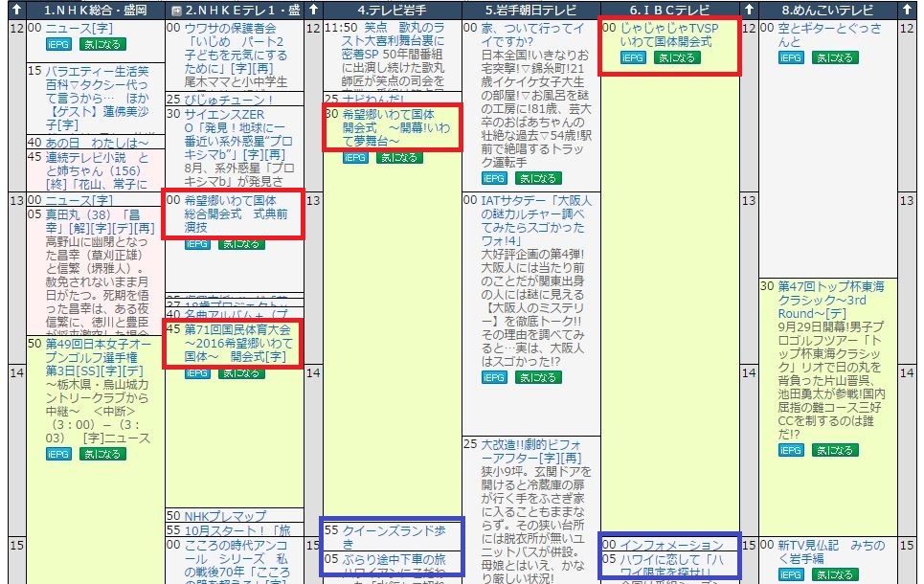Open ぶらり途中下車の旅 program link

pyautogui.click(x=394, y=559)
